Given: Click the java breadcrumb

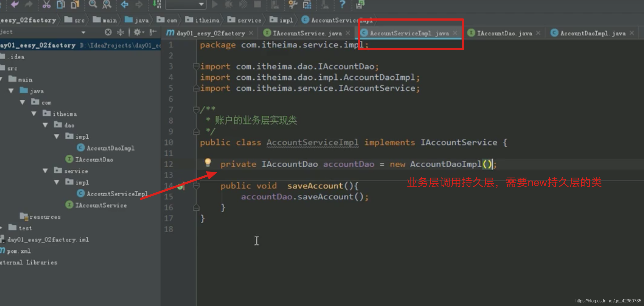Looking at the screenshot, I should (x=137, y=20).
